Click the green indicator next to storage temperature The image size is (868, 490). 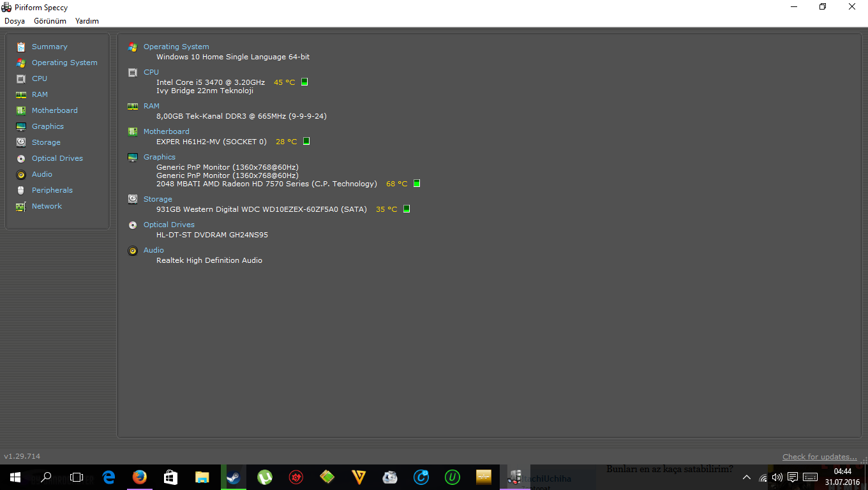click(x=407, y=209)
